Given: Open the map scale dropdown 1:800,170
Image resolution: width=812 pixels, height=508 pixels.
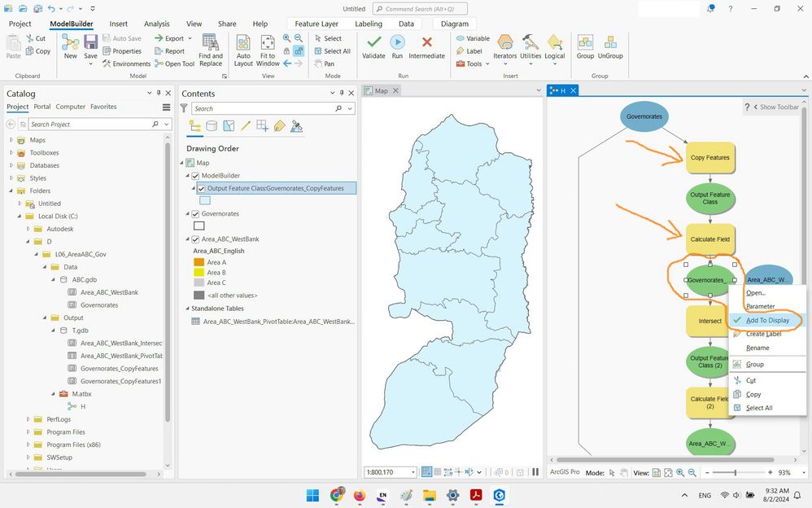Looking at the screenshot, I should point(413,472).
